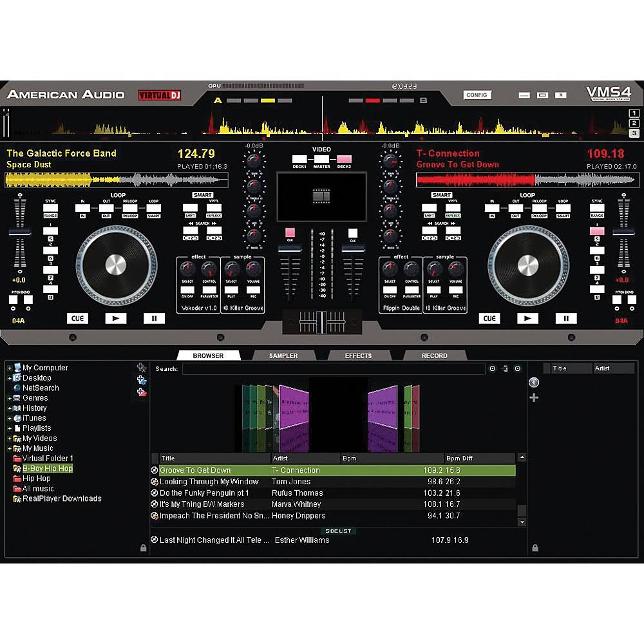Switch to the RECORD tab
This screenshot has width=644, height=644.
(x=435, y=355)
